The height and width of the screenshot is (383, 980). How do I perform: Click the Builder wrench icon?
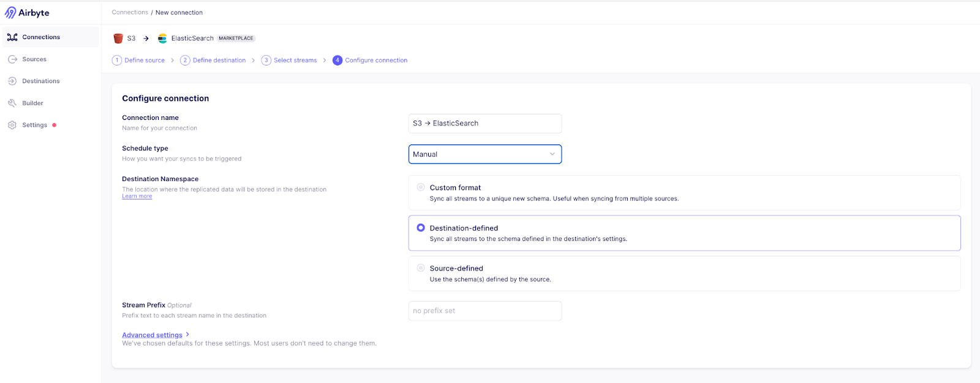tap(12, 103)
